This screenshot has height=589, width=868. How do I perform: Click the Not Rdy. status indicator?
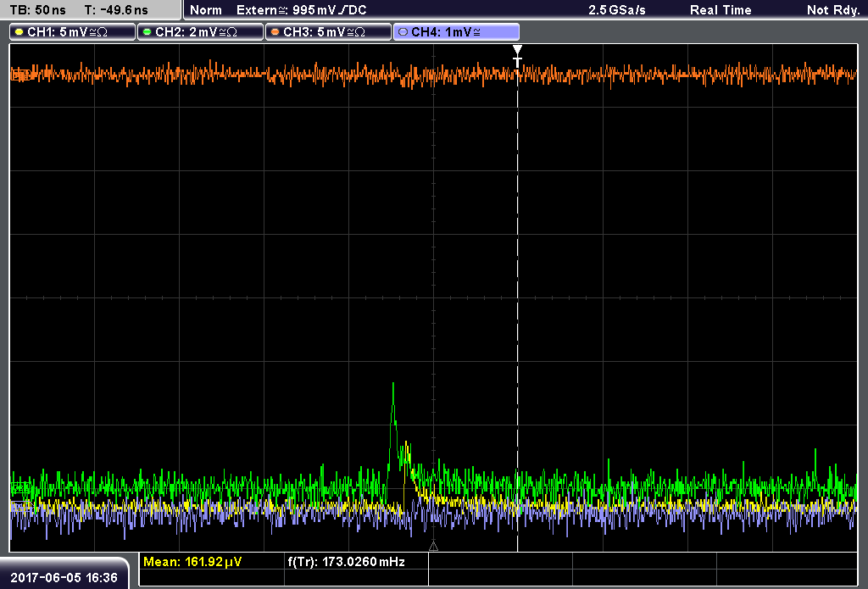[833, 10]
